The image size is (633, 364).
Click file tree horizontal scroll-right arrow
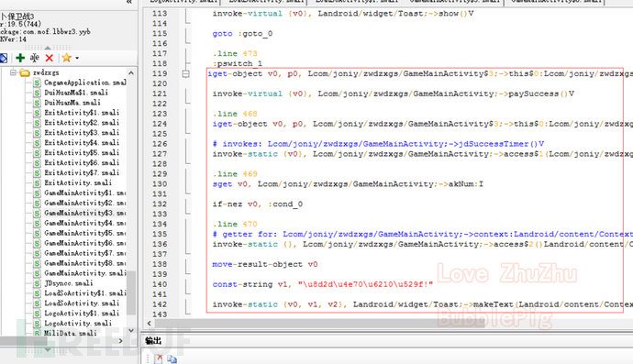(120, 341)
